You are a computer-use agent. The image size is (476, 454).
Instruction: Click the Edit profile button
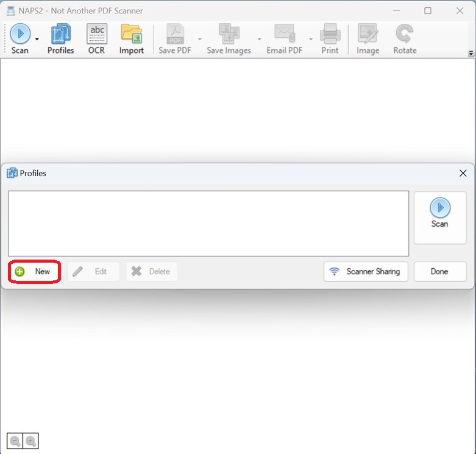(x=93, y=272)
